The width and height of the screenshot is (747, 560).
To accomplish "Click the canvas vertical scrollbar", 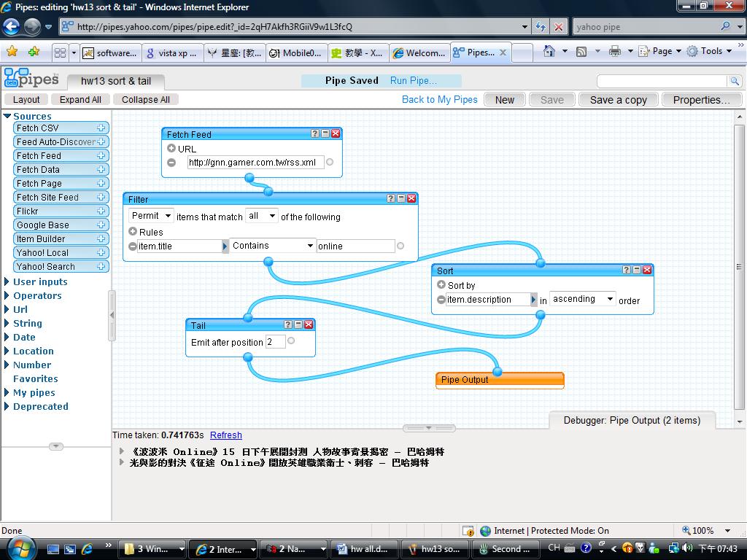I will click(x=740, y=268).
